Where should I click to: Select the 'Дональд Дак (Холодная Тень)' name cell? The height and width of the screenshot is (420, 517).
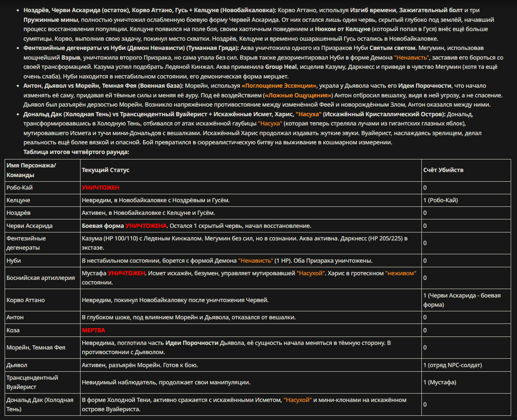pyautogui.click(x=42, y=404)
